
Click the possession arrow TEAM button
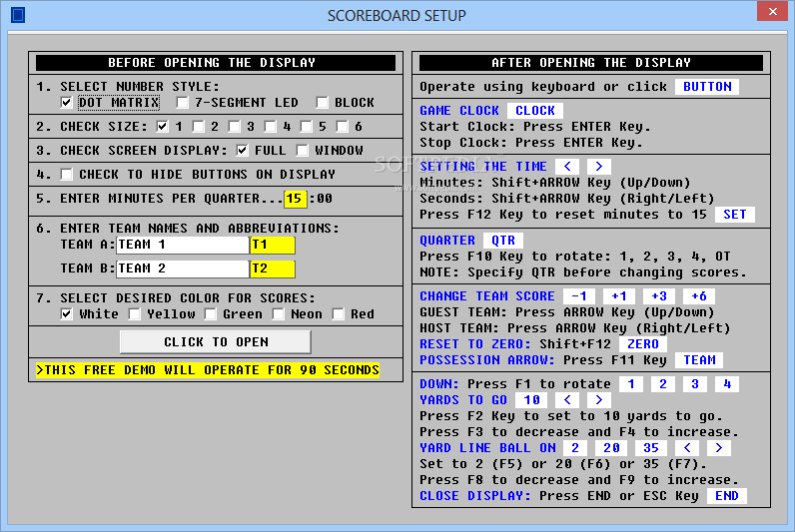(x=699, y=360)
